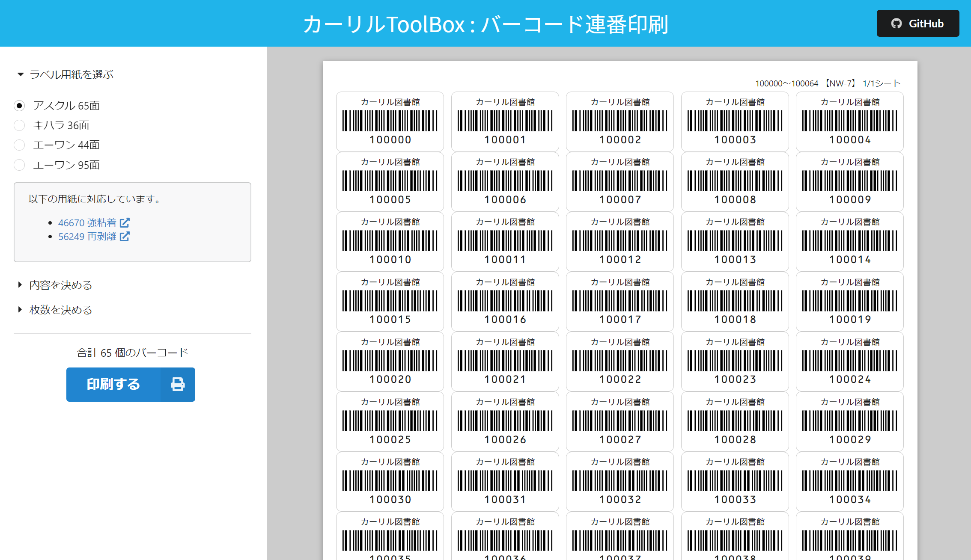This screenshot has height=560, width=971.
Task: Open the 46670 強粘着 link
Action: (87, 222)
